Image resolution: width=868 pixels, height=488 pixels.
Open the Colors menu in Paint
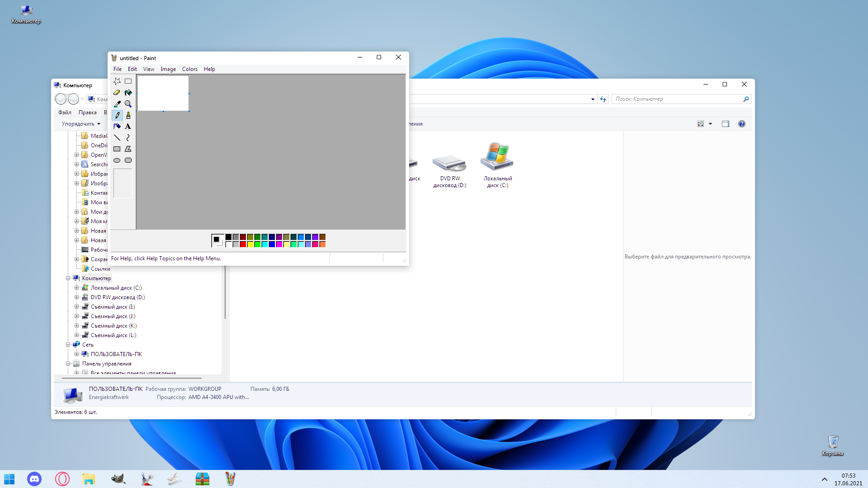point(189,69)
